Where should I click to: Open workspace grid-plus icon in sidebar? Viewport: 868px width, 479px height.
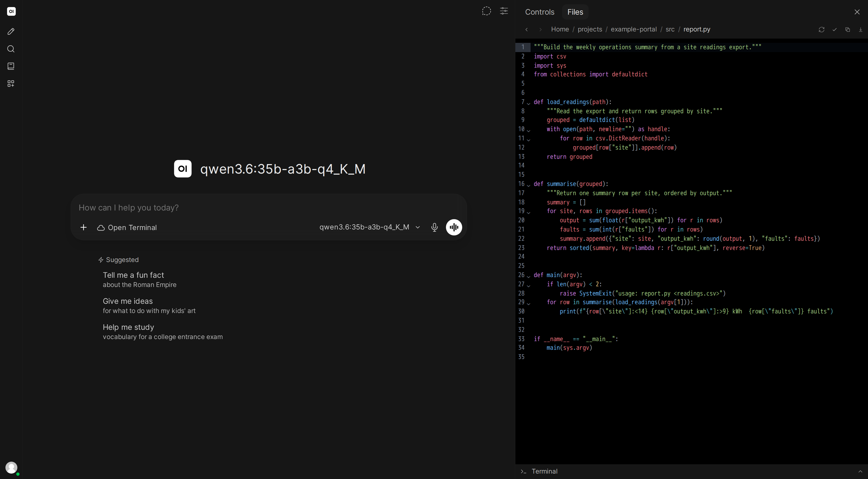[x=11, y=84]
